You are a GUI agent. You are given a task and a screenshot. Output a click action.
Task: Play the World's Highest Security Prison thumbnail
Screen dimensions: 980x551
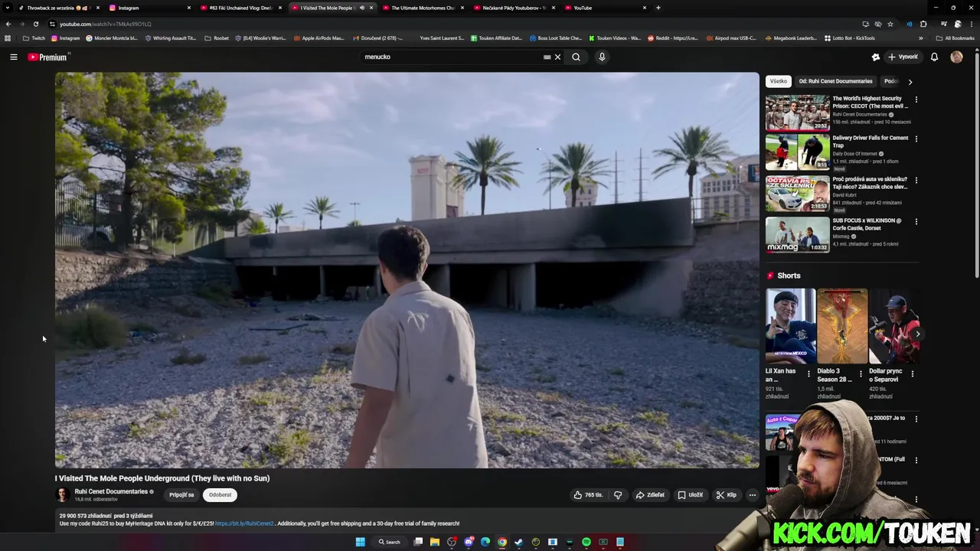(x=797, y=112)
